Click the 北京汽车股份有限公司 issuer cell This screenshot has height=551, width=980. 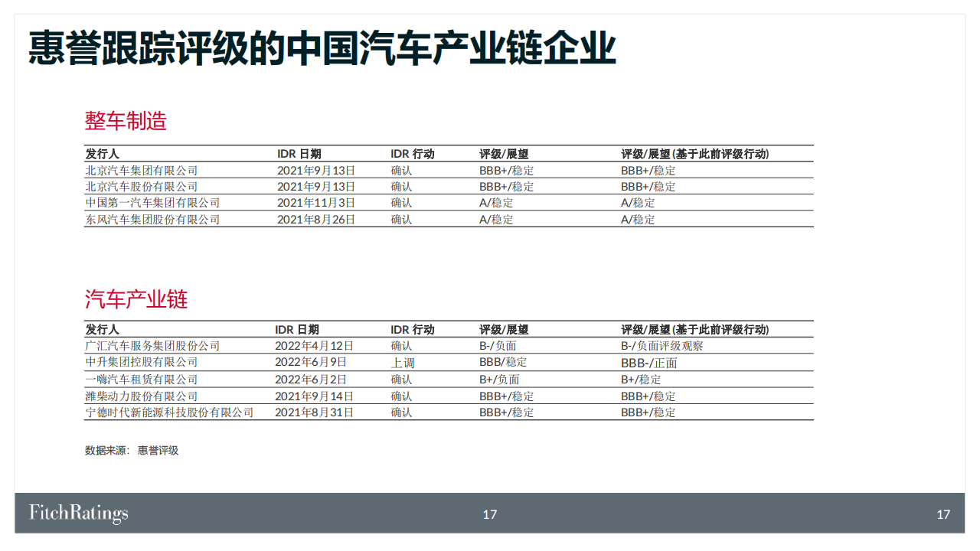tap(142, 187)
